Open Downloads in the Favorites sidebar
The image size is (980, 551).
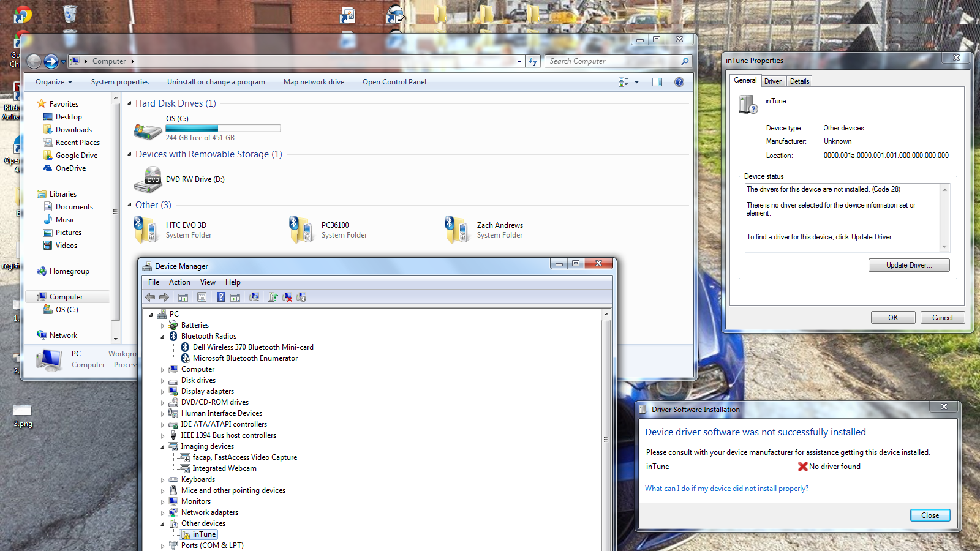click(x=67, y=130)
